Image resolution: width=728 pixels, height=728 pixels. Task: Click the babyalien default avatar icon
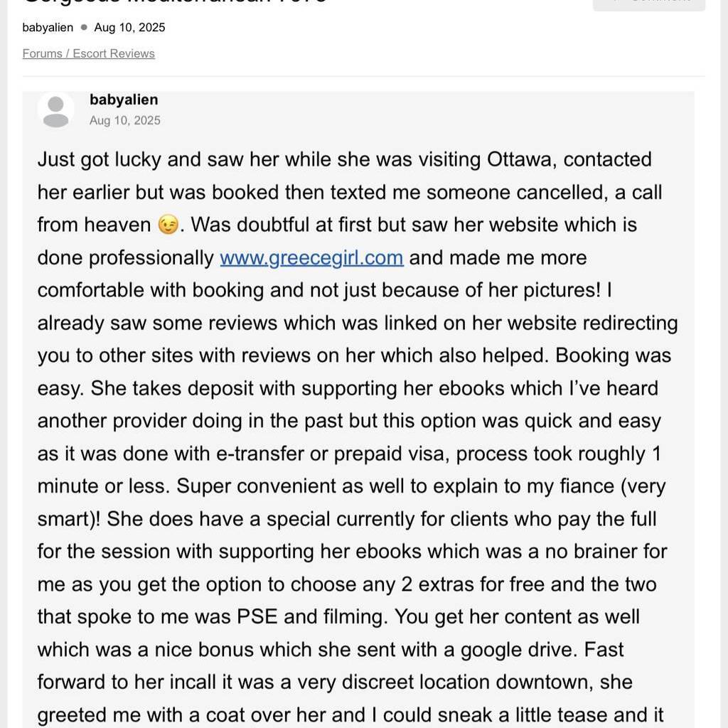pyautogui.click(x=55, y=111)
